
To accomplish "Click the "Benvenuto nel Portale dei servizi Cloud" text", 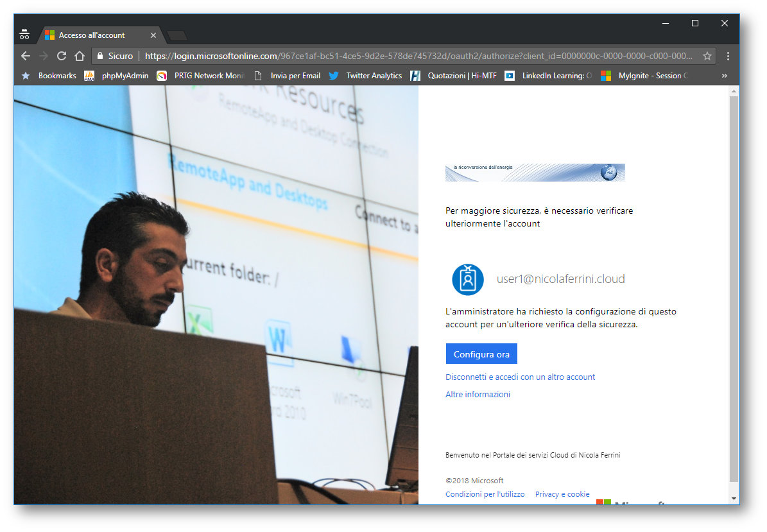I will click(x=533, y=455).
